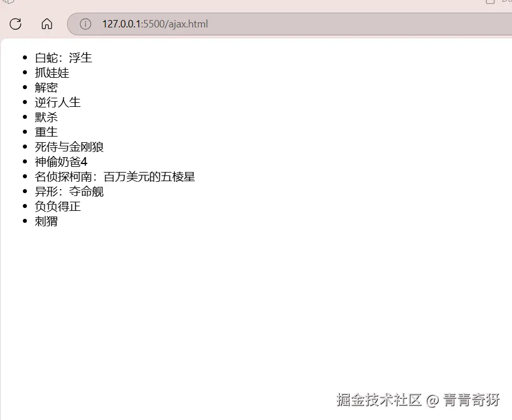Select the list item 异形：夺命舰

pyautogui.click(x=69, y=191)
